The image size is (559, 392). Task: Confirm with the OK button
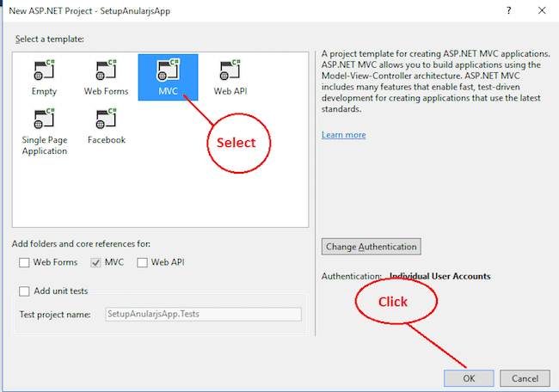(x=469, y=378)
